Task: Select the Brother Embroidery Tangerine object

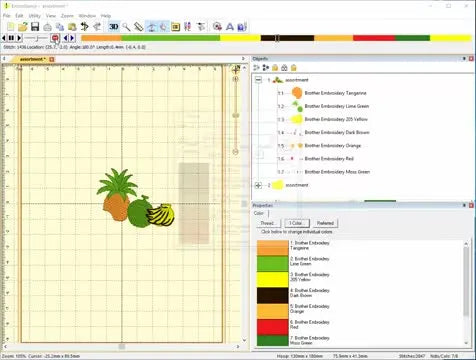Action: (335, 93)
